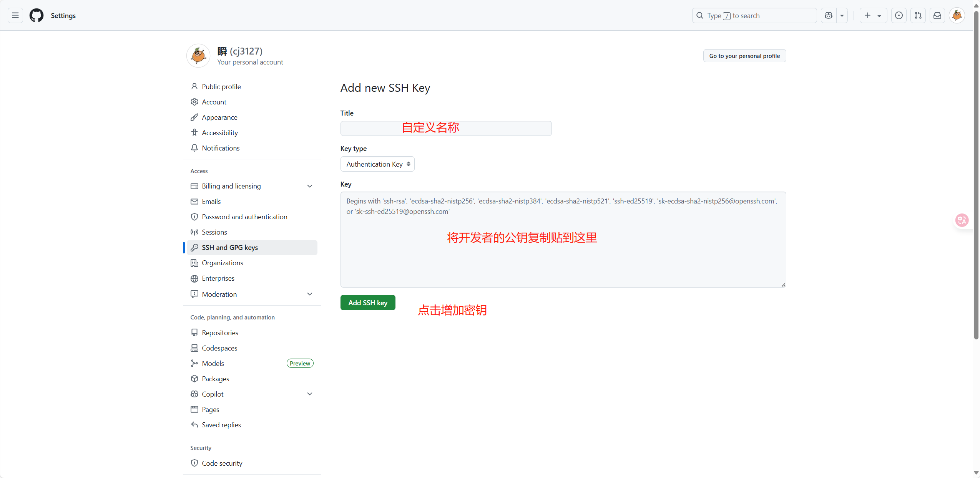
Task: Open the Key type Authentication Key dropdown
Action: 377,164
